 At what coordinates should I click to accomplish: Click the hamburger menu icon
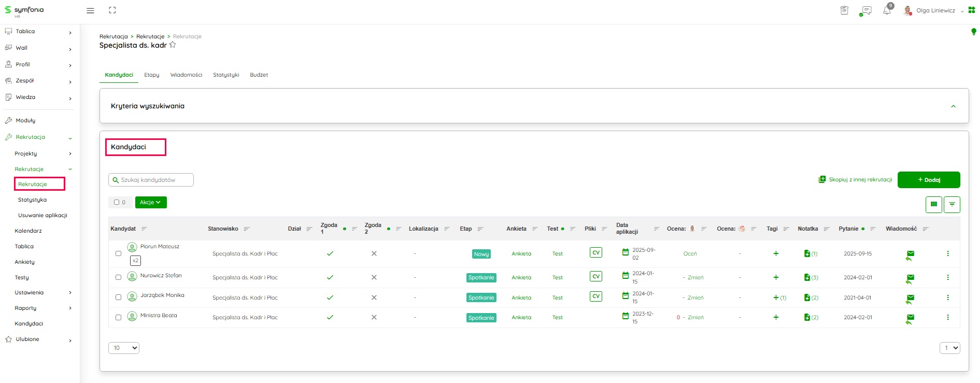coord(90,10)
